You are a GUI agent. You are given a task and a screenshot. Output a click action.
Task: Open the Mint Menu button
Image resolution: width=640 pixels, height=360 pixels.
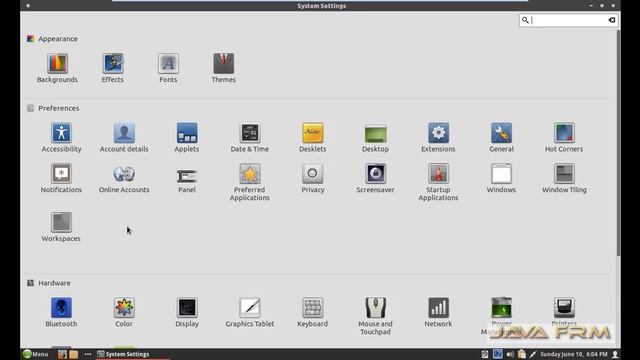(36, 354)
